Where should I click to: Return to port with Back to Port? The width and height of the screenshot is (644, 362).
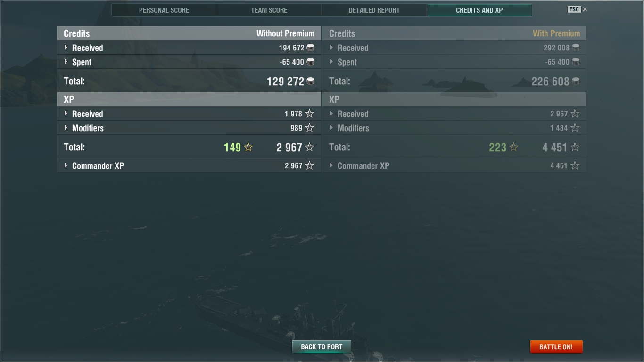click(x=322, y=346)
